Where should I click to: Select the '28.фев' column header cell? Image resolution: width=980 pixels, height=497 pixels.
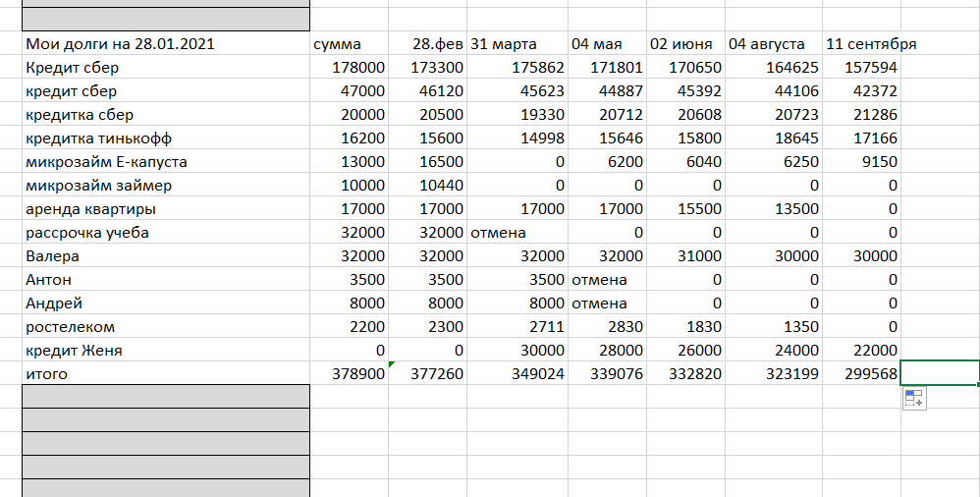pos(427,44)
